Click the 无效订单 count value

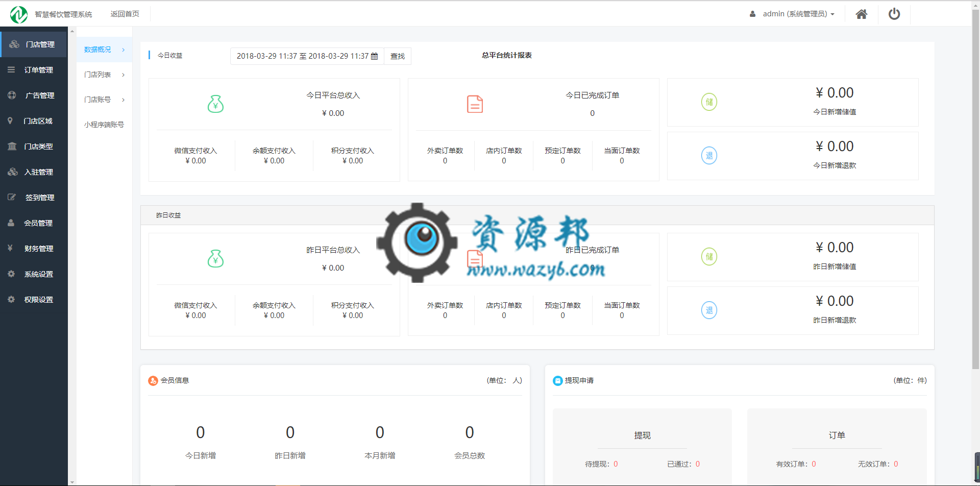(896, 464)
